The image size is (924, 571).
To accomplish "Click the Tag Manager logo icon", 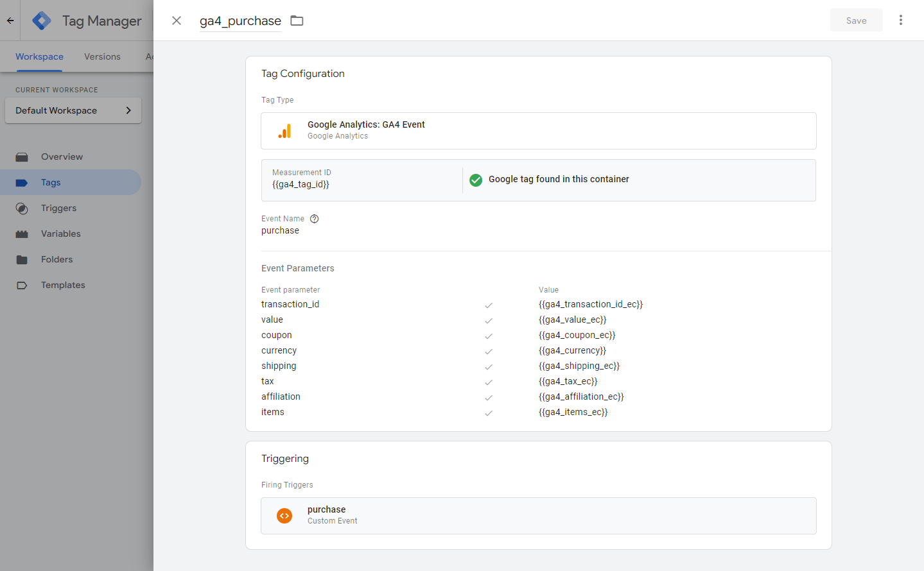I will (42, 21).
